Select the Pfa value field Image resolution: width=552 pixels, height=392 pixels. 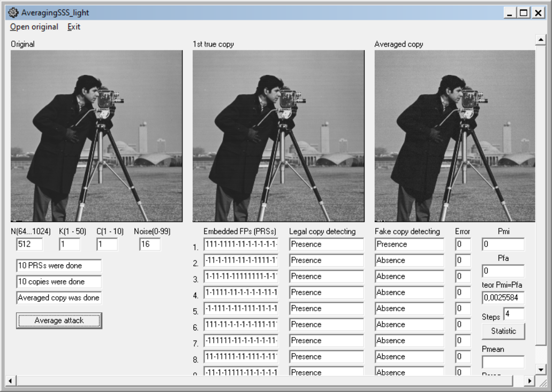[x=503, y=271]
